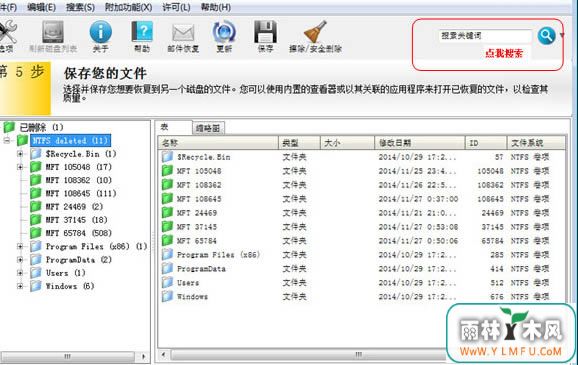Open the 搜索(S) menu
Viewport: 578px width, 365px height.
click(x=80, y=7)
